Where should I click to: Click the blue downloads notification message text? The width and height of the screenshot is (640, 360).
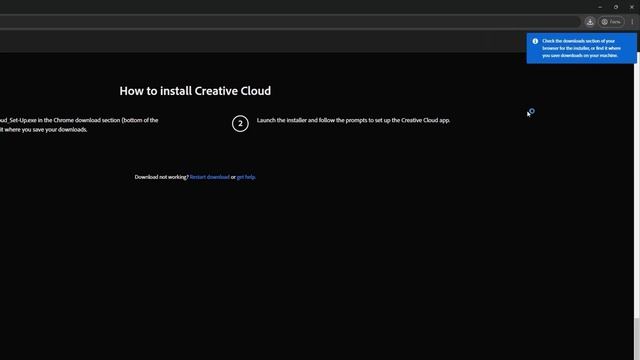(582, 48)
